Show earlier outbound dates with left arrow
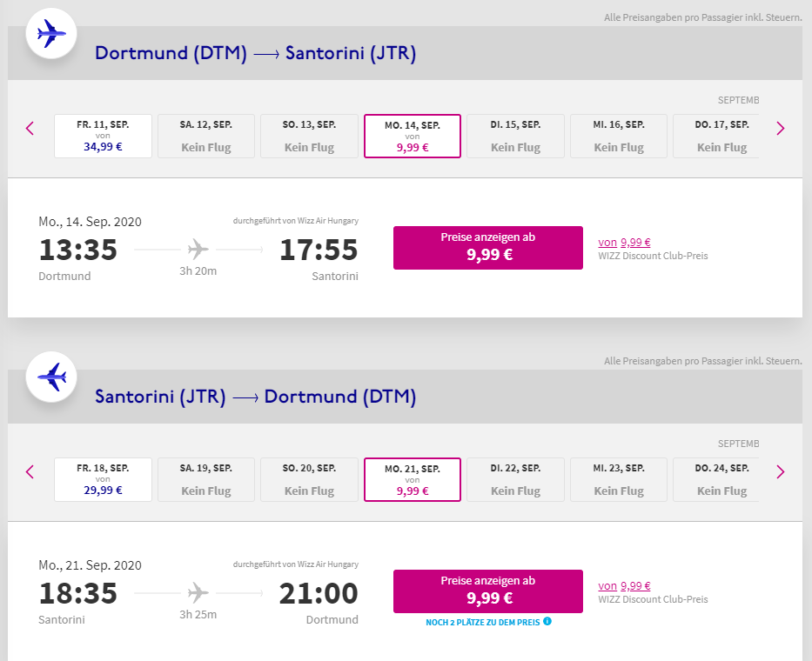Image resolution: width=812 pixels, height=661 pixels. point(30,129)
